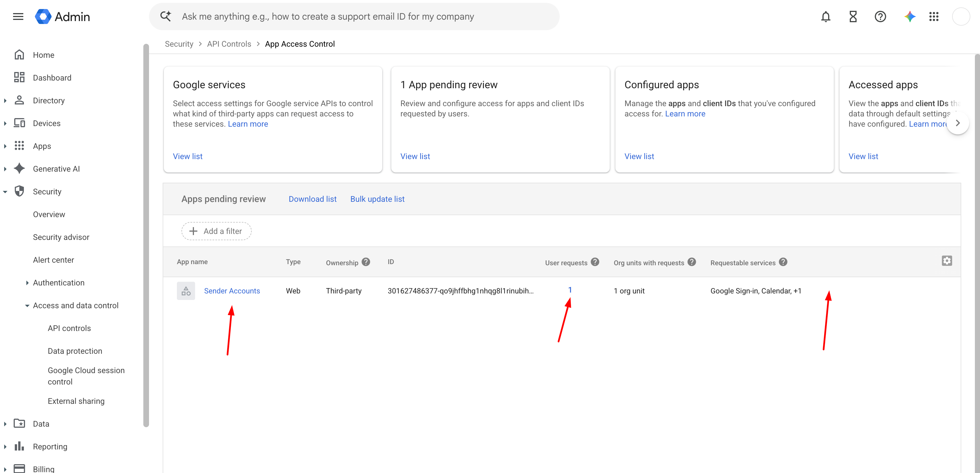The width and height of the screenshot is (980, 473).
Task: Open the help question mark icon
Action: (x=880, y=17)
